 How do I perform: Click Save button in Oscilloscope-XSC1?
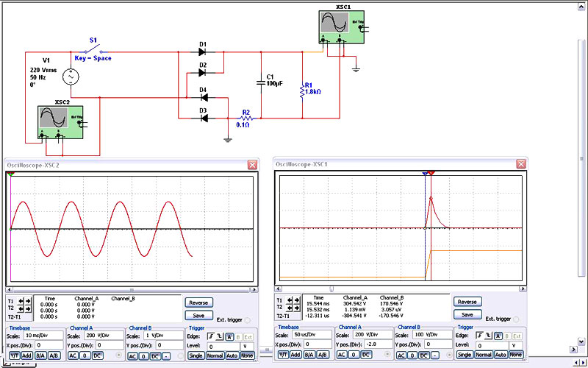(x=466, y=314)
